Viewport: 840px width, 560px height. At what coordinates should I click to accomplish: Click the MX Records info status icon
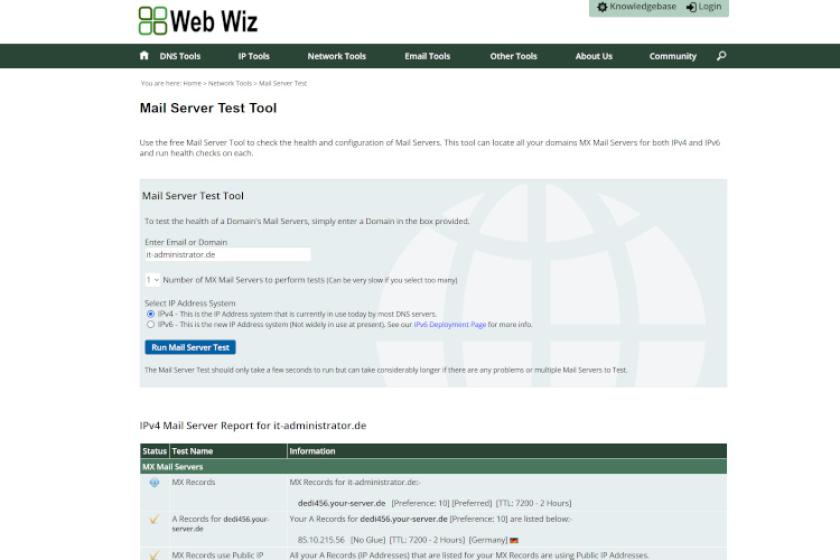point(154,482)
